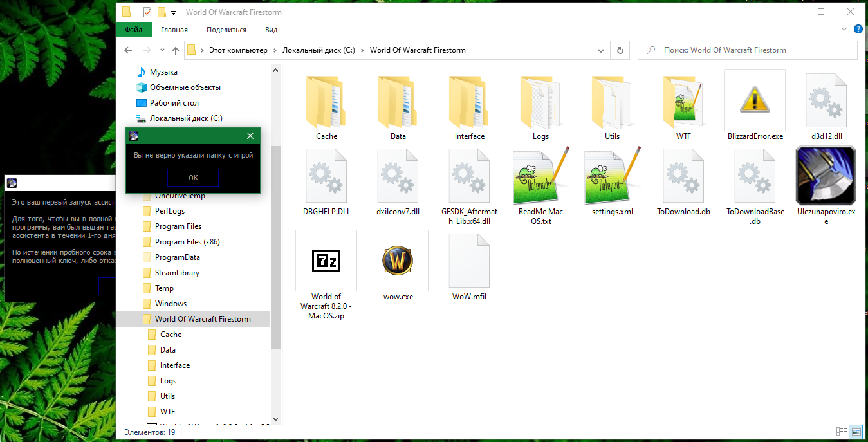Switch to details list view in status bar
The width and height of the screenshot is (868, 442).
click(x=841, y=432)
